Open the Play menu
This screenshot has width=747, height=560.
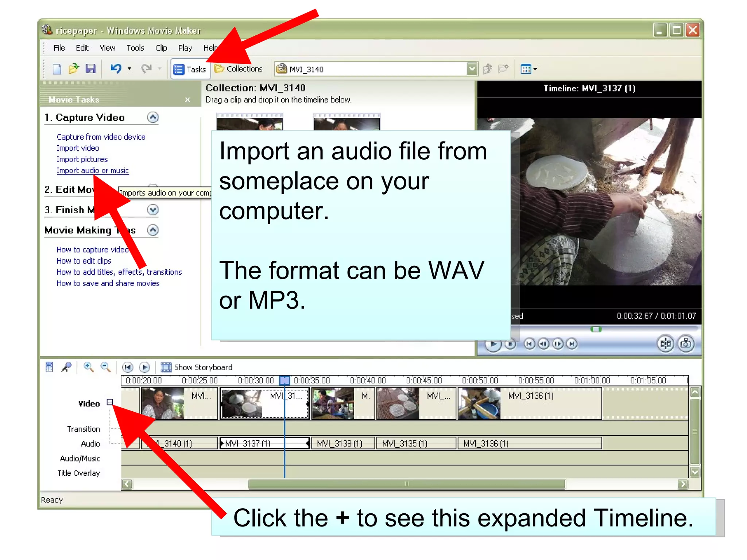[185, 48]
